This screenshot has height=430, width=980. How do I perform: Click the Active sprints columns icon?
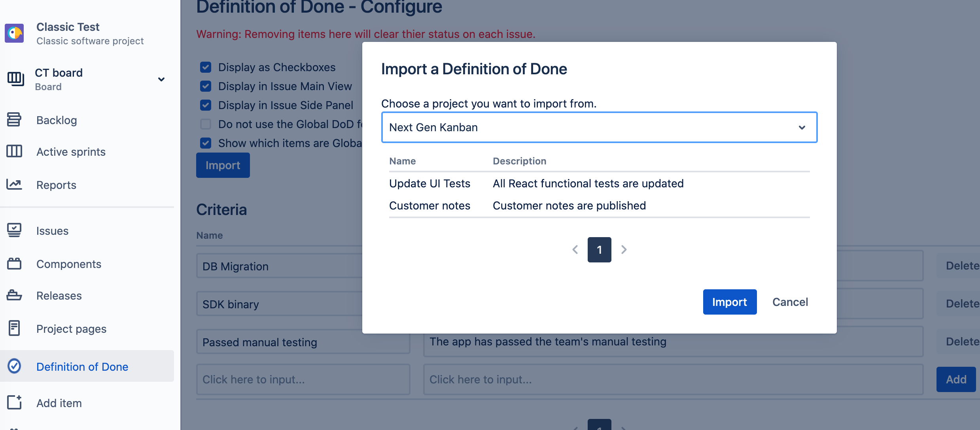pyautogui.click(x=14, y=151)
